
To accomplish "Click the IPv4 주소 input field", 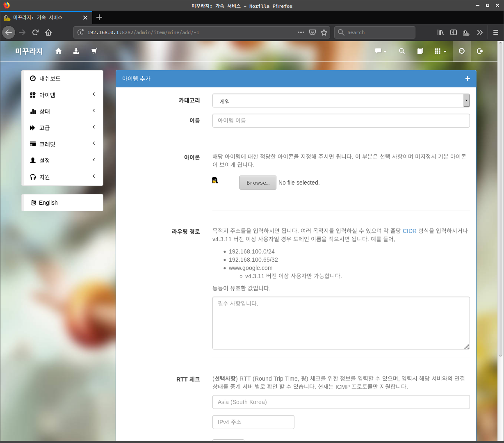I will pyautogui.click(x=253, y=422).
